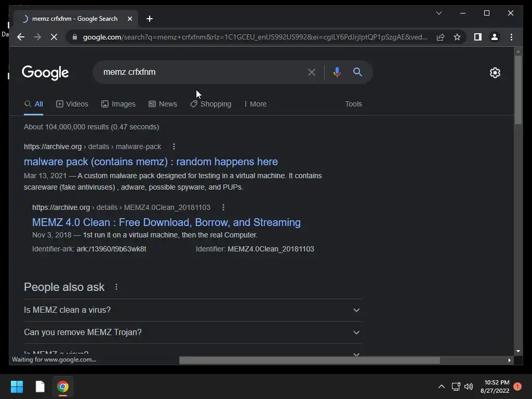The image size is (532, 399).
Task: Open Google quick settings gear
Action: pos(495,73)
